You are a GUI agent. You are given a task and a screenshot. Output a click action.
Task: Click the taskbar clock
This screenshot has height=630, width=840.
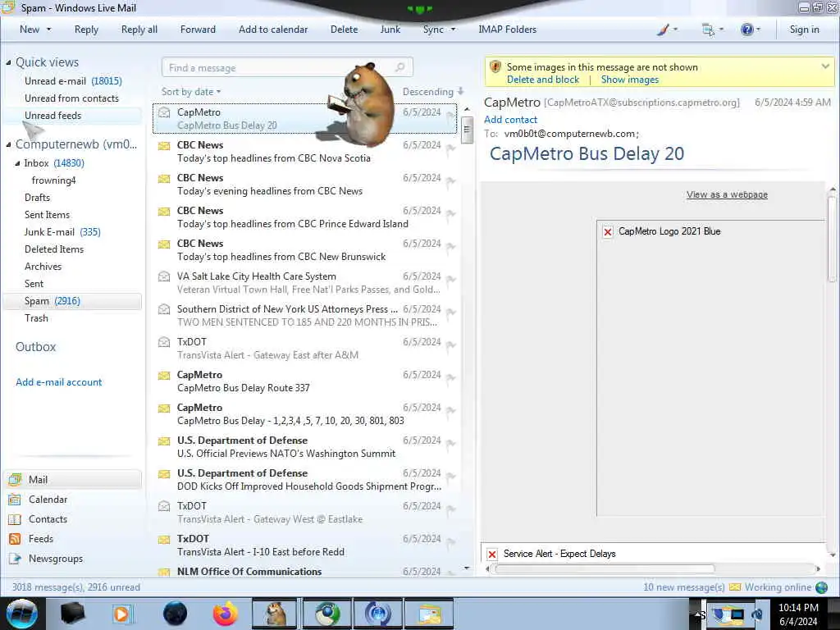coord(798,614)
